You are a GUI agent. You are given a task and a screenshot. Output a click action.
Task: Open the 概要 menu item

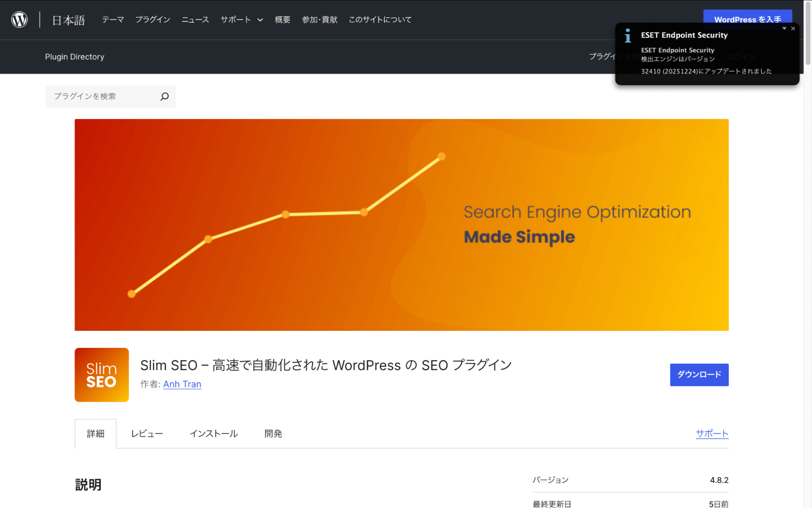pyautogui.click(x=282, y=20)
